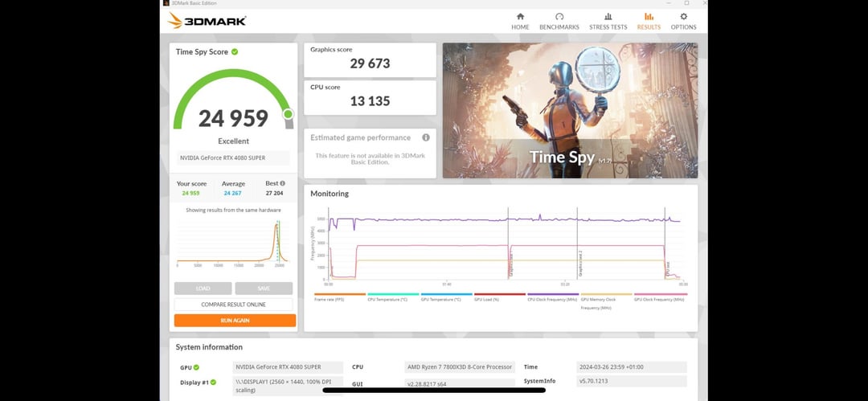The width and height of the screenshot is (868, 401).
Task: Click the Graphics score value 29 673
Action: (370, 63)
